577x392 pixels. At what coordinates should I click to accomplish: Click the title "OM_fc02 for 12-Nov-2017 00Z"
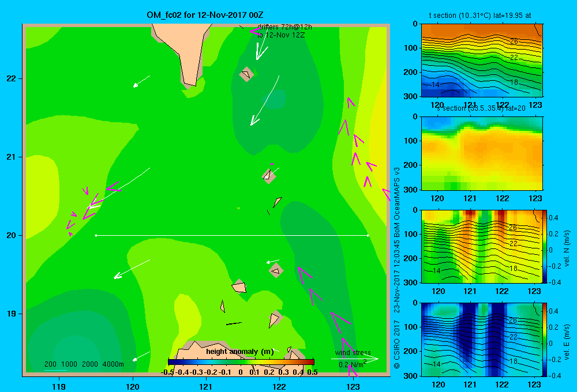(205, 15)
